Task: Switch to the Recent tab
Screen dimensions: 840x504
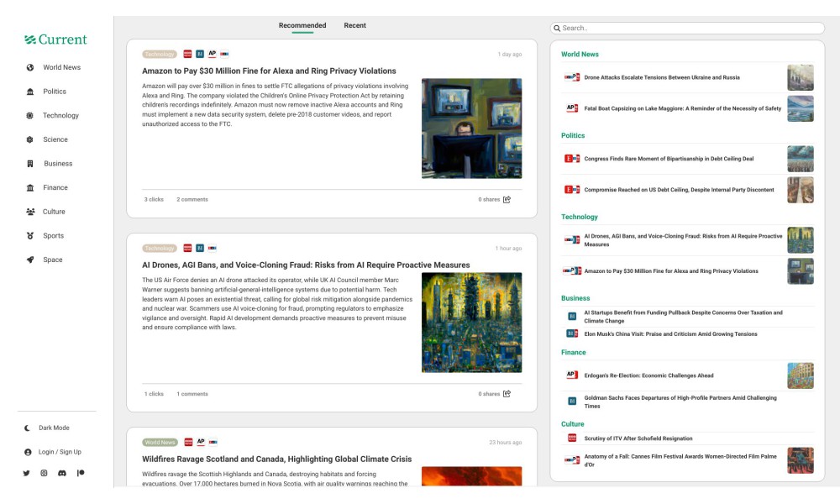Action: (354, 26)
